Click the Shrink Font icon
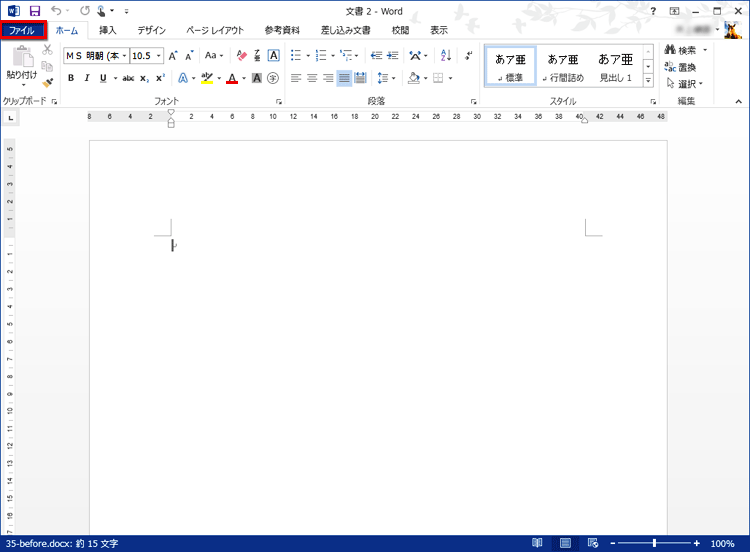 click(189, 55)
